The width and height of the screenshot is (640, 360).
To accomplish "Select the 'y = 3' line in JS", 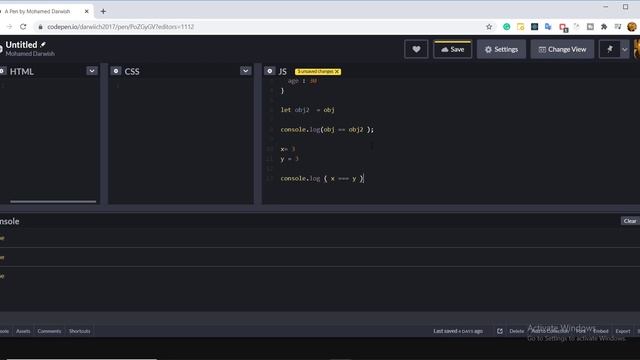I will (x=289, y=159).
